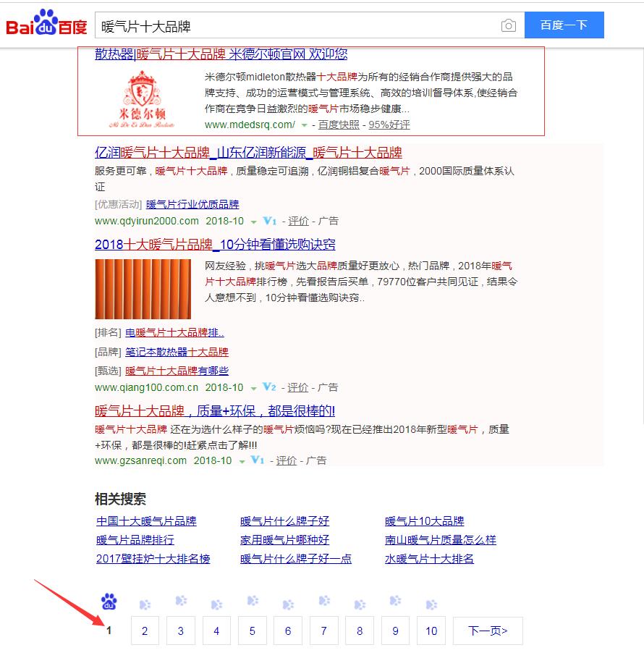Open 暖气片十大品牌，质量+环保 result title

[215, 410]
